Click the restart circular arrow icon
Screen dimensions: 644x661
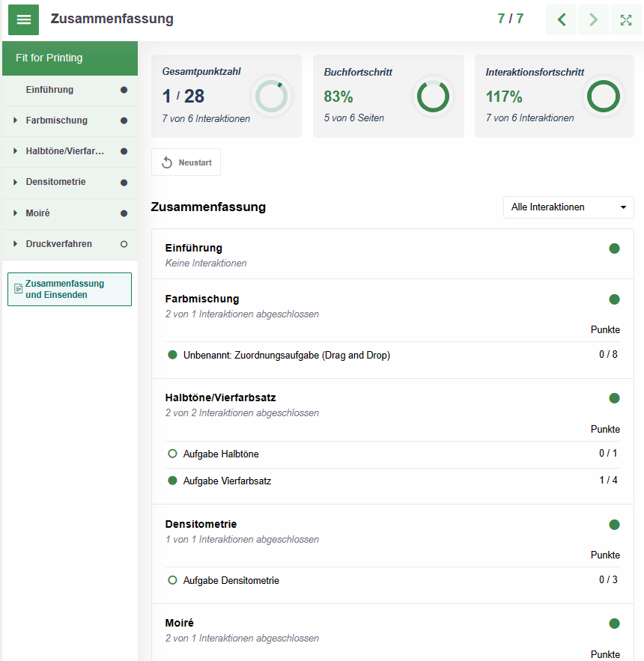167,162
